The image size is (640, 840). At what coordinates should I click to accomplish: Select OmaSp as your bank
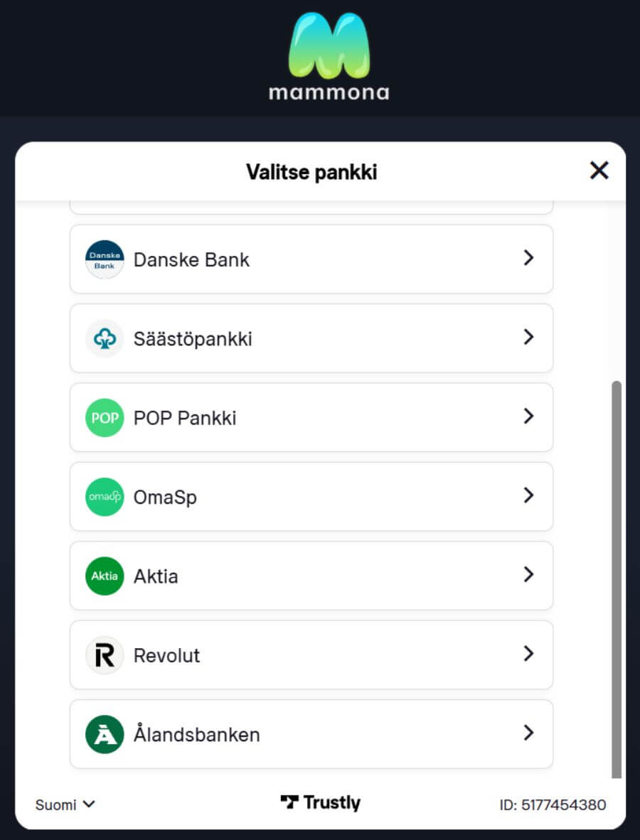(311, 497)
